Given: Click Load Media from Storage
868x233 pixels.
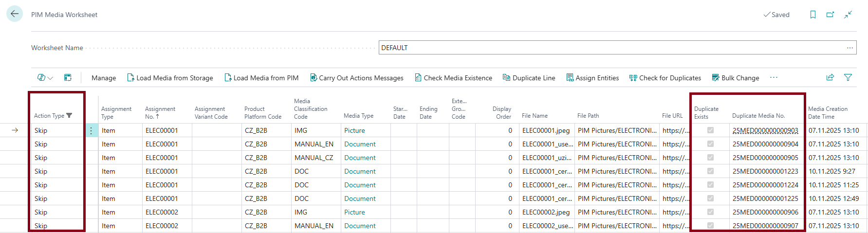Looking at the screenshot, I should (x=170, y=78).
